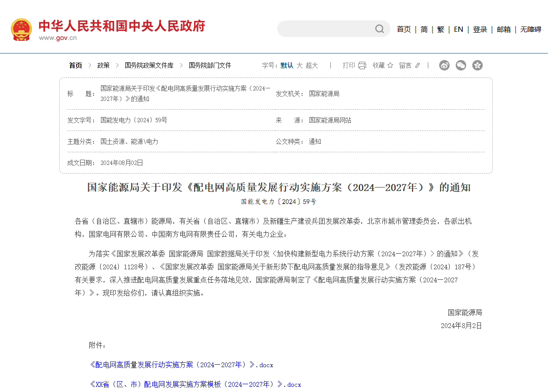548x392 pixels.
Task: Switch to simplified Chinese 简
Action: (x=424, y=29)
